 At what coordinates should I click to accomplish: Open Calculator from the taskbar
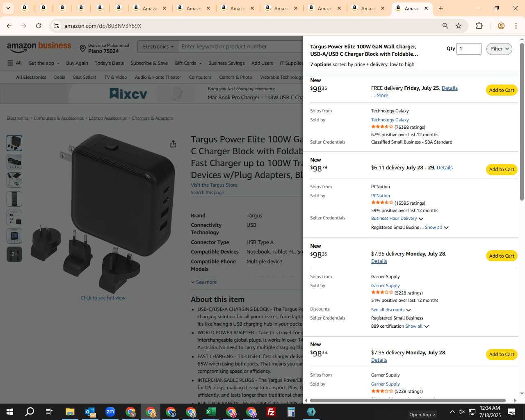point(291,412)
